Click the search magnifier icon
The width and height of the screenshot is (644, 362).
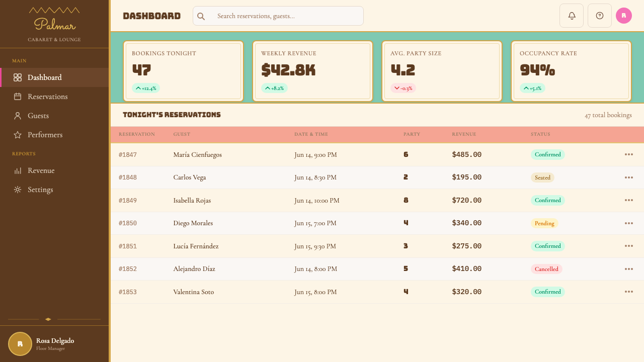click(x=201, y=16)
